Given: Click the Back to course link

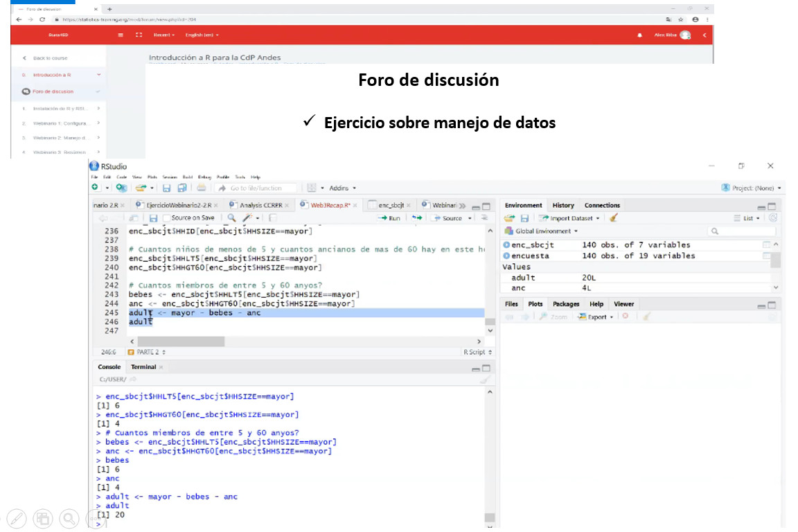Looking at the screenshot, I should click(x=50, y=58).
